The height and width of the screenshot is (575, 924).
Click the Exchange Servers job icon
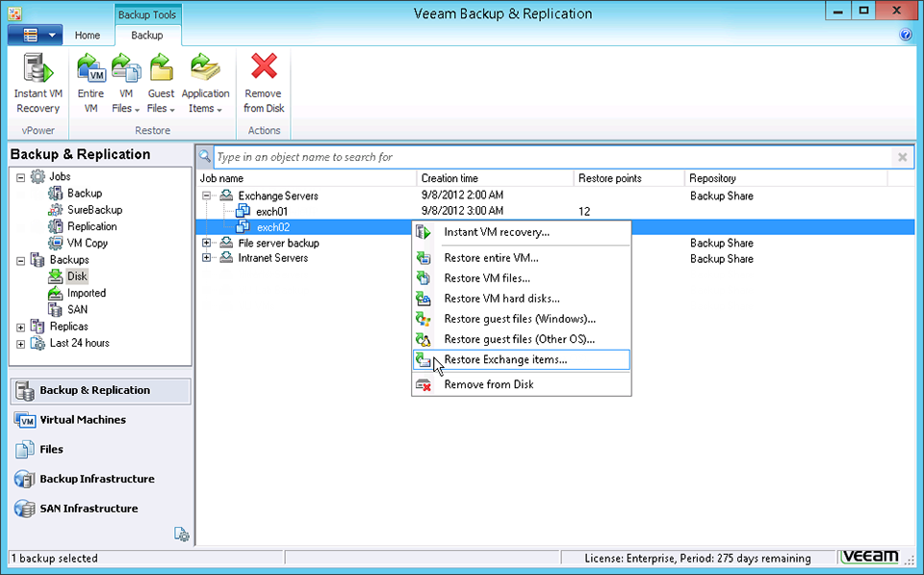226,196
